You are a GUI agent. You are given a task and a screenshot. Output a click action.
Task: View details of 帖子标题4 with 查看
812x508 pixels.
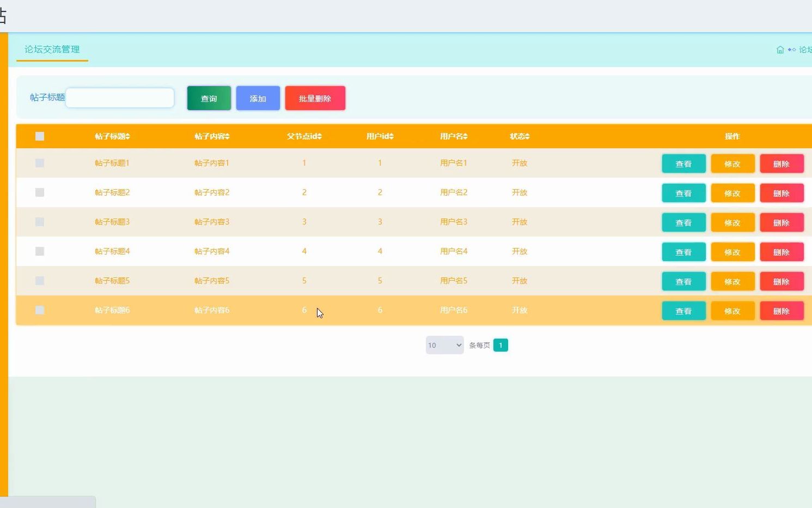[x=684, y=252]
